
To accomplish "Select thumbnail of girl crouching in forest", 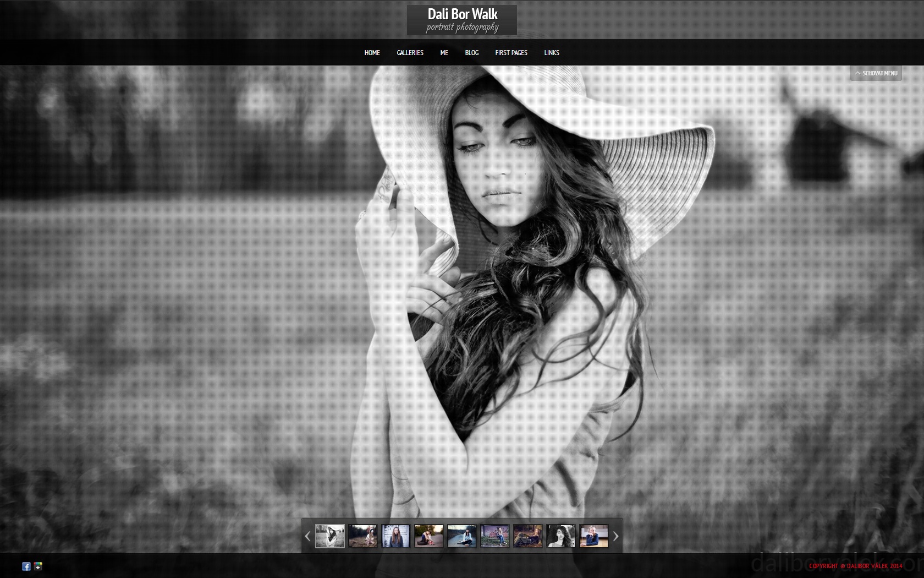I will [x=363, y=536].
